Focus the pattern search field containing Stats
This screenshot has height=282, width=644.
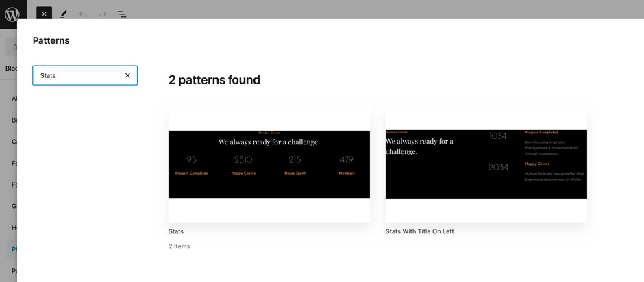77,75
